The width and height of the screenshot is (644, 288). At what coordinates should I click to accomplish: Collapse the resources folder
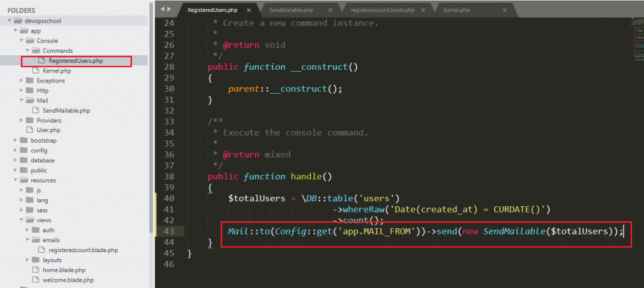click(15, 180)
